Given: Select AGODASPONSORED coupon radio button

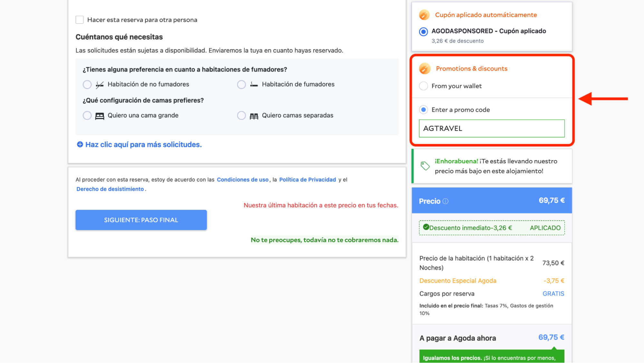Looking at the screenshot, I should coord(423,32).
